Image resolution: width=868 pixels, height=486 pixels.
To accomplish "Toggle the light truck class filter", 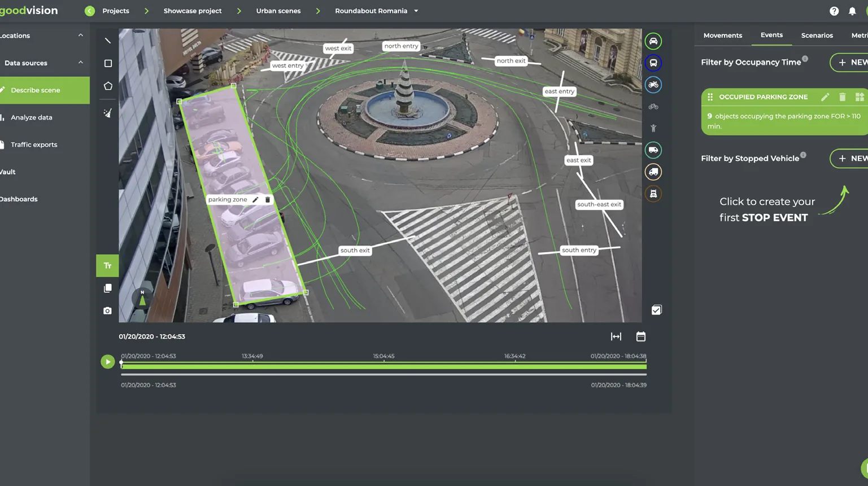I will pyautogui.click(x=653, y=172).
